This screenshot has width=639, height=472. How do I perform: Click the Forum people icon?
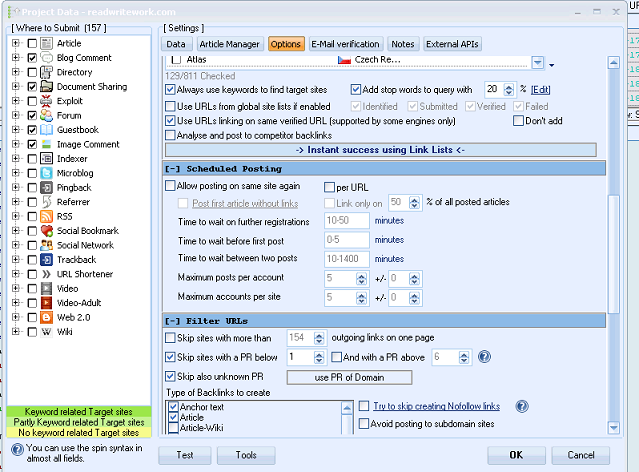46,115
